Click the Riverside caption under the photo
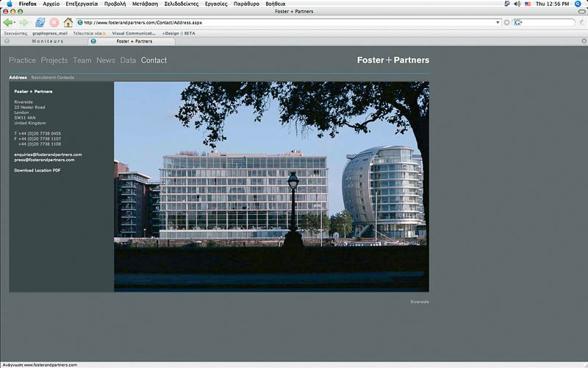 [420, 302]
